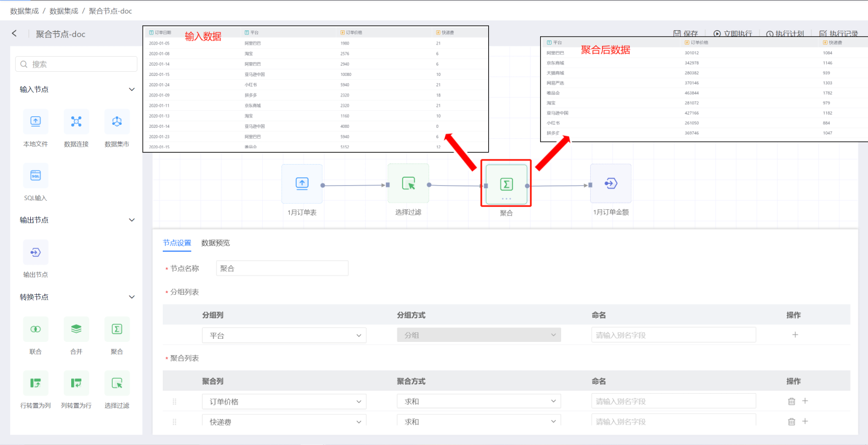Screen dimensions: 868x445
Task: Go back using the left arrow
Action: click(x=14, y=34)
